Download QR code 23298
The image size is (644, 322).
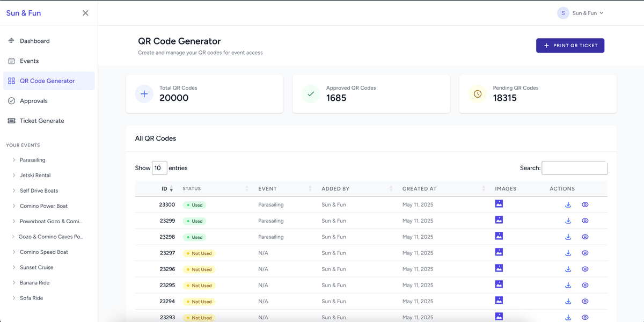click(x=568, y=237)
